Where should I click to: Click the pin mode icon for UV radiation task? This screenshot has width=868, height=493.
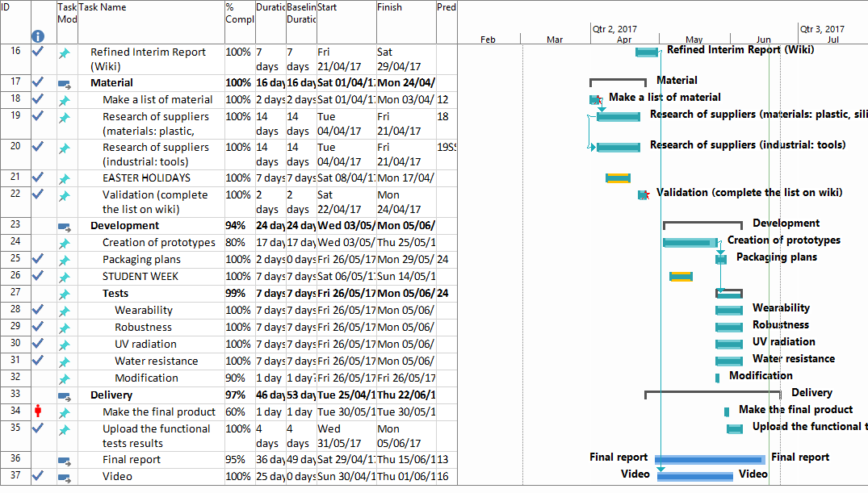(x=65, y=345)
